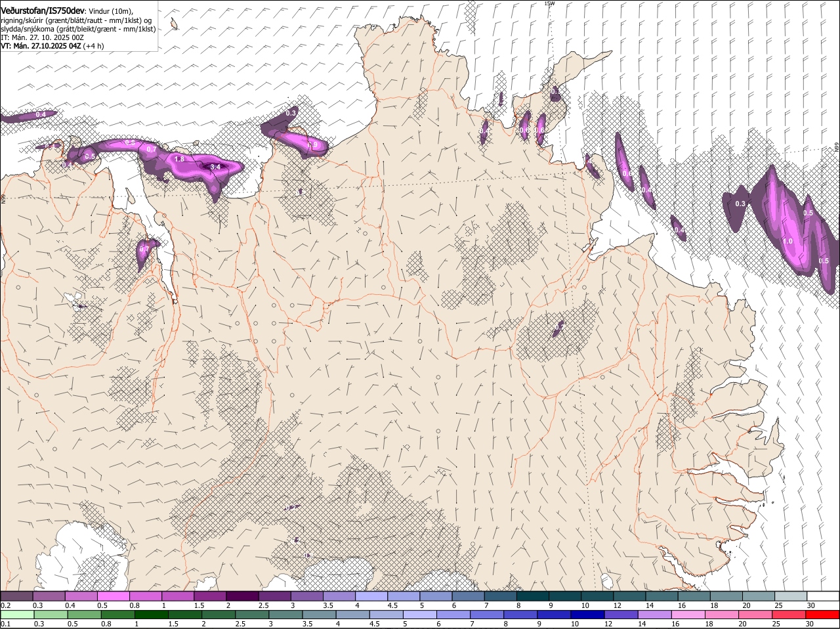Click the snow legend swatch between 12 and 14

tap(629, 596)
